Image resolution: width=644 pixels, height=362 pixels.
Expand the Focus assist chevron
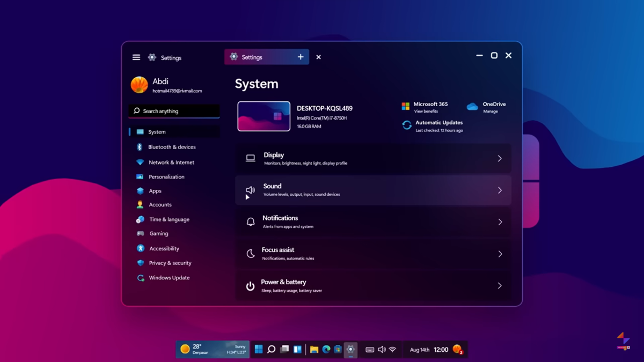[500, 254]
